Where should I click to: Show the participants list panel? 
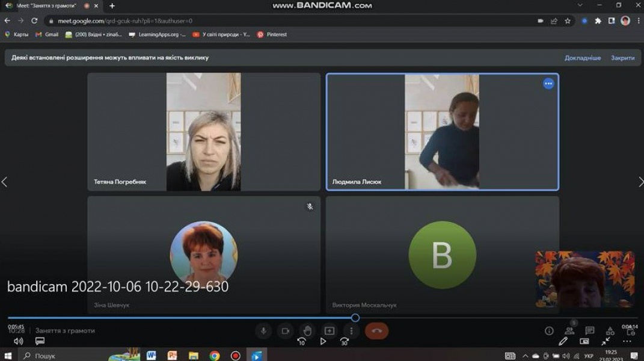[x=569, y=331]
